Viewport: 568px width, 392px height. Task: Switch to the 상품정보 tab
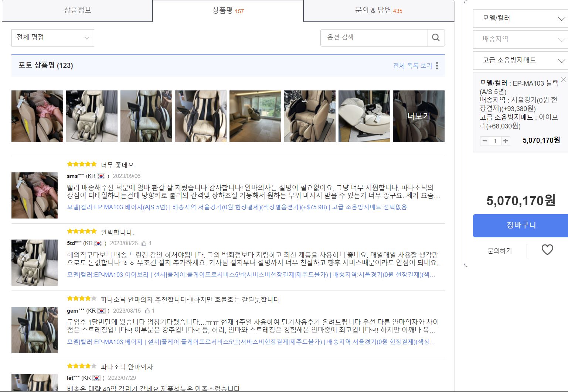click(77, 11)
